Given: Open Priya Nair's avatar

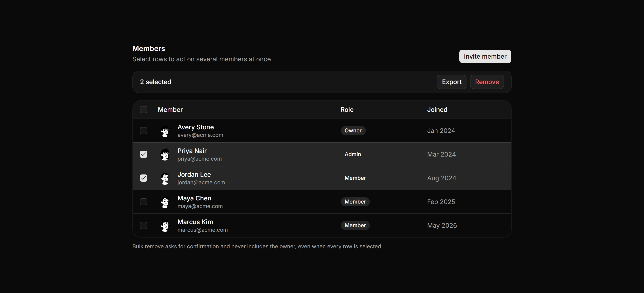Looking at the screenshot, I should [x=165, y=155].
